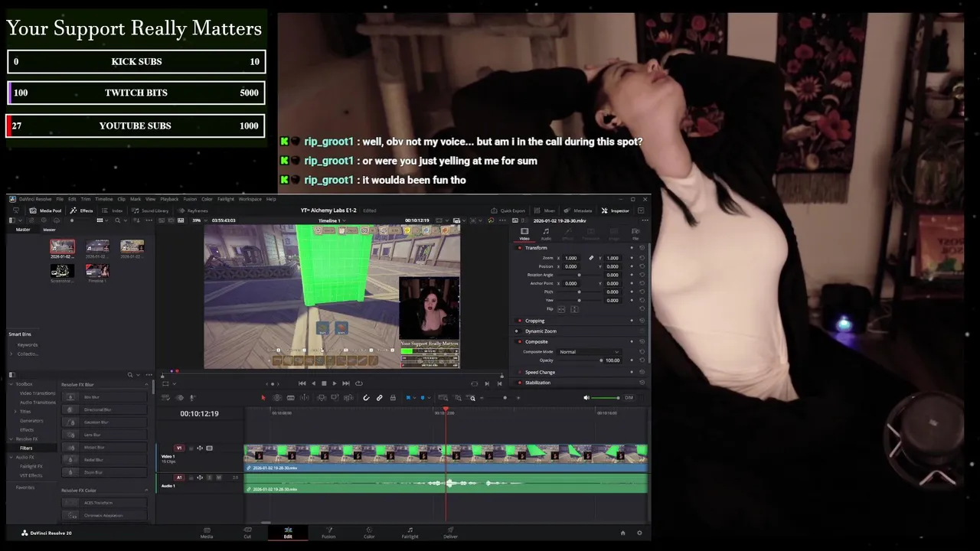980x551 pixels.
Task: Switch to the Fairlight page
Action: (410, 533)
